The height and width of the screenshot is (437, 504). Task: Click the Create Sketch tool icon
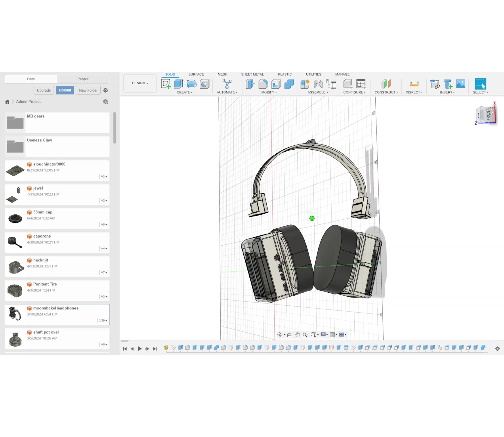pos(166,84)
